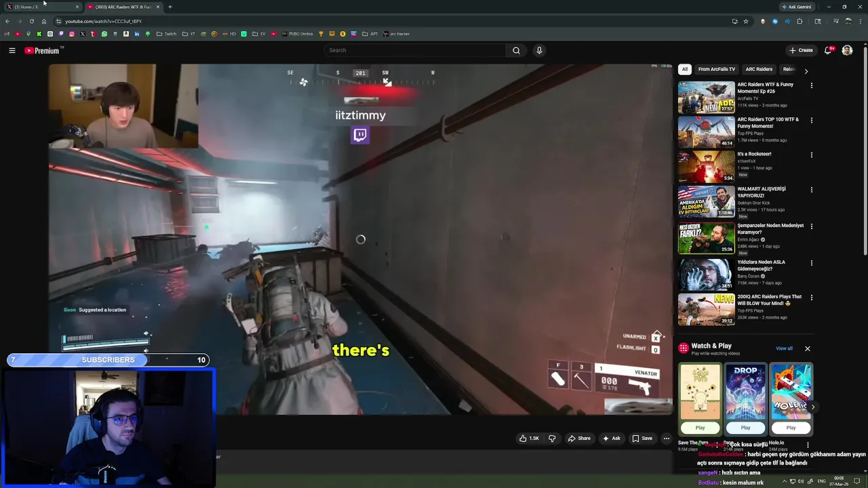
Task: Open the EV bookmarks folder
Action: [260, 34]
